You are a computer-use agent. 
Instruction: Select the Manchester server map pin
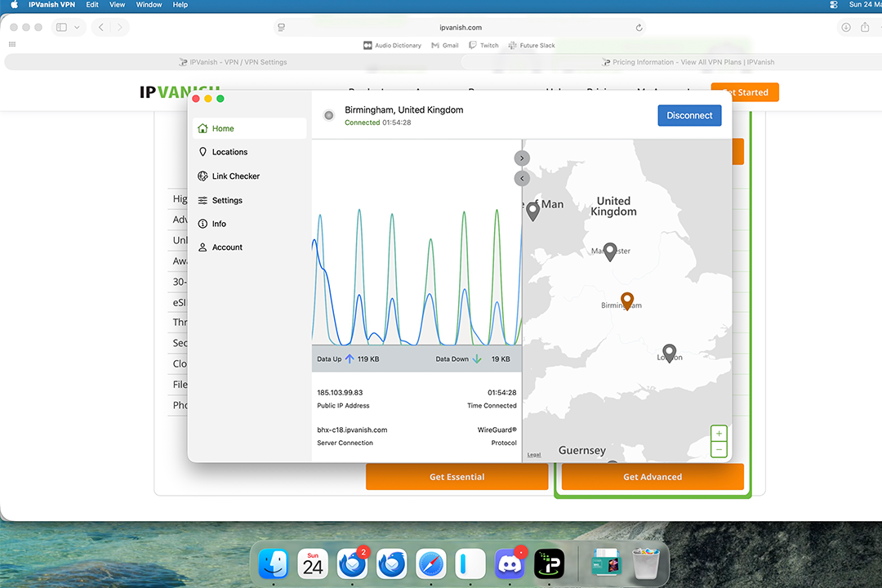tap(610, 252)
